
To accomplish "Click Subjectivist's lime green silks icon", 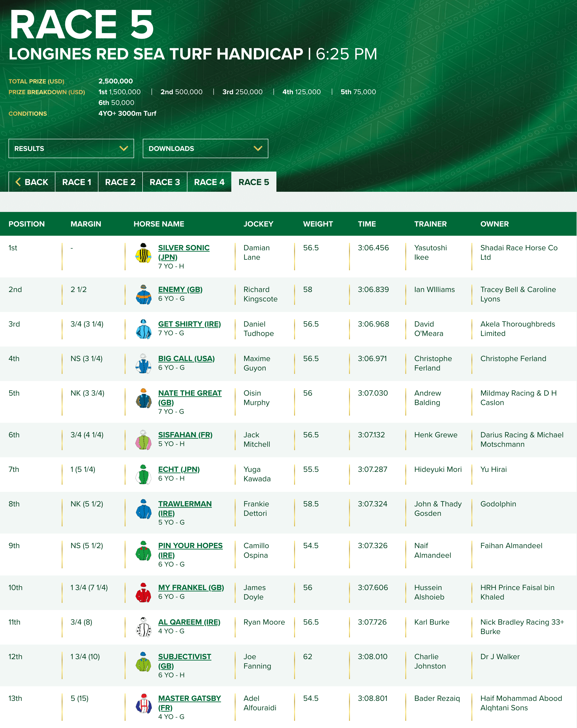I will tap(143, 662).
